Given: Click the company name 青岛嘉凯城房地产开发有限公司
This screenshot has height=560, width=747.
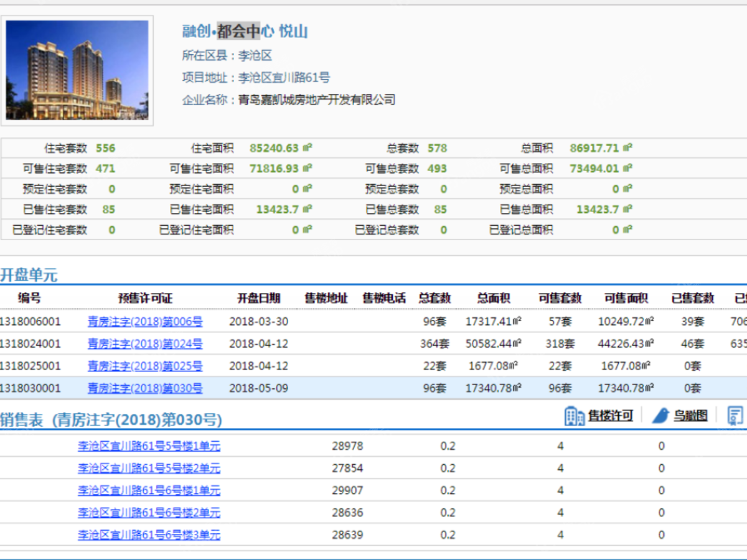Looking at the screenshot, I should (317, 100).
